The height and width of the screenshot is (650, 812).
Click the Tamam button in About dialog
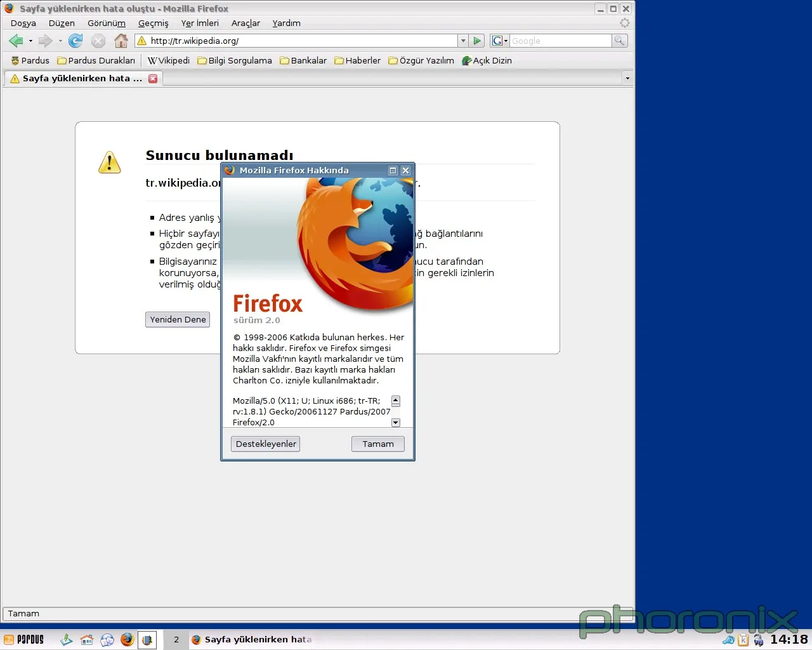tap(377, 444)
